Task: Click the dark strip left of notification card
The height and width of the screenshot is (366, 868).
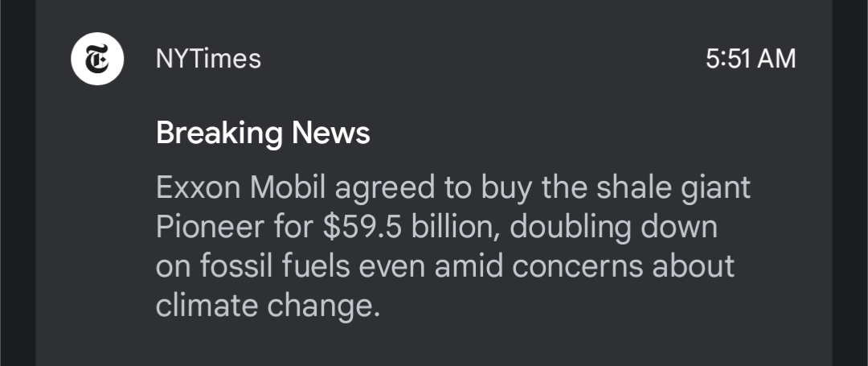Action: pos(17,183)
